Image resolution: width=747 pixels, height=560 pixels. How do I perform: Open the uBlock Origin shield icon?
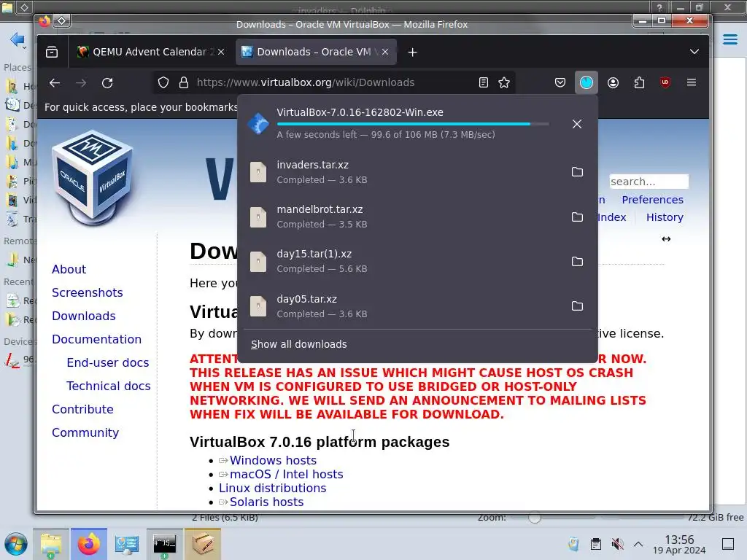[x=665, y=83]
